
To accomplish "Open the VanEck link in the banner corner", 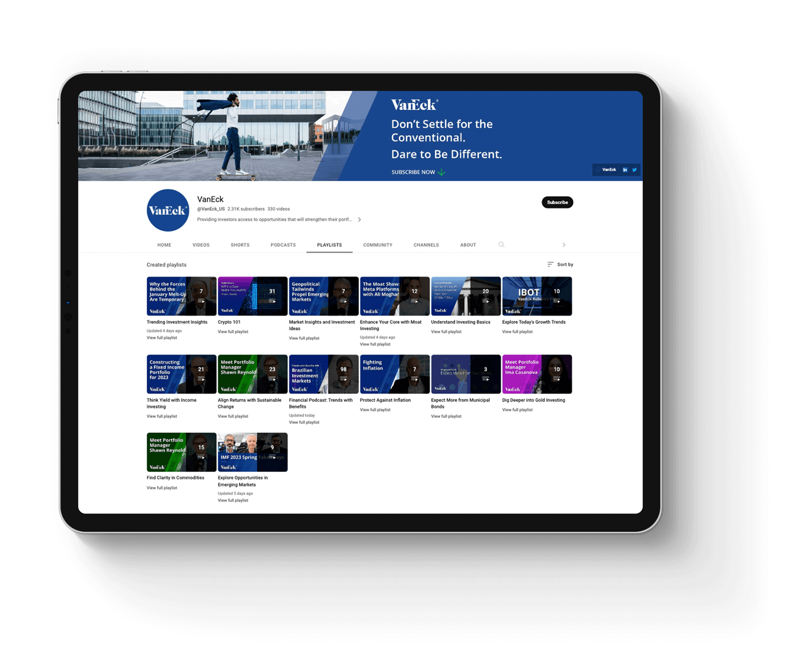I will (609, 170).
